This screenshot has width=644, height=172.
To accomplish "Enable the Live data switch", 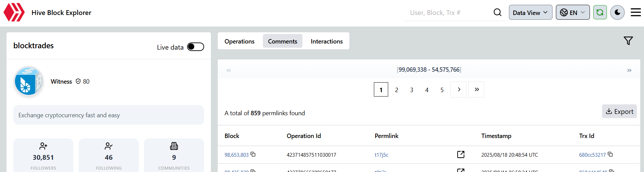I will click(196, 47).
